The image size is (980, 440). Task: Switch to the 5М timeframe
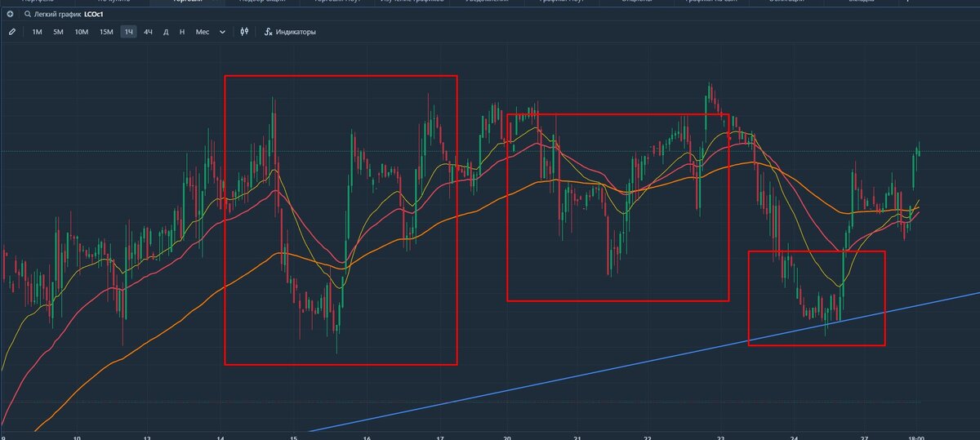[x=58, y=32]
